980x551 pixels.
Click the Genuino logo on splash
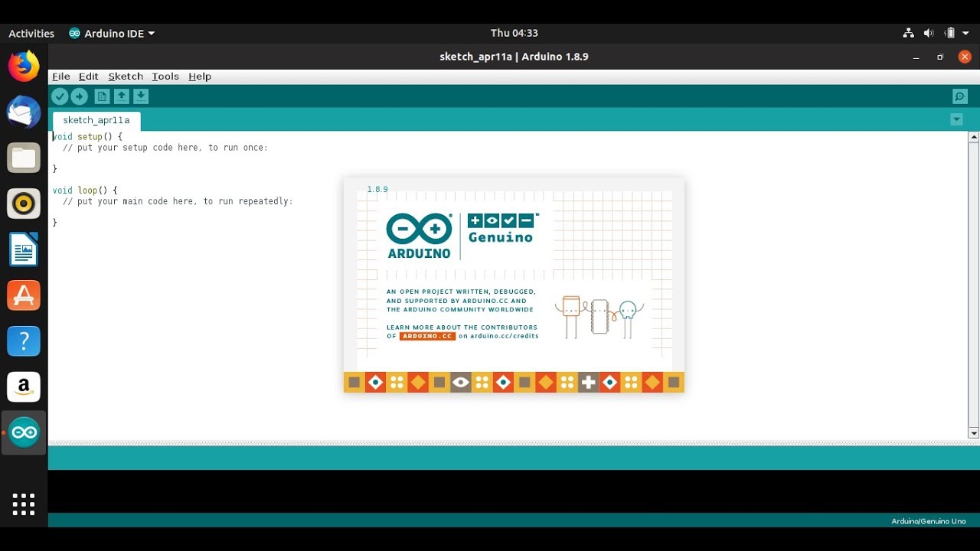pos(503,228)
